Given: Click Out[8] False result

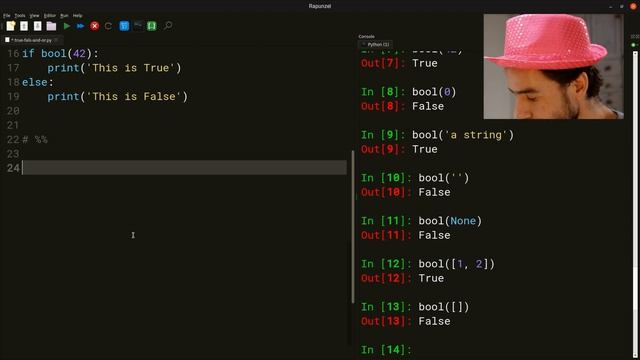Looking at the screenshot, I should pos(428,106).
